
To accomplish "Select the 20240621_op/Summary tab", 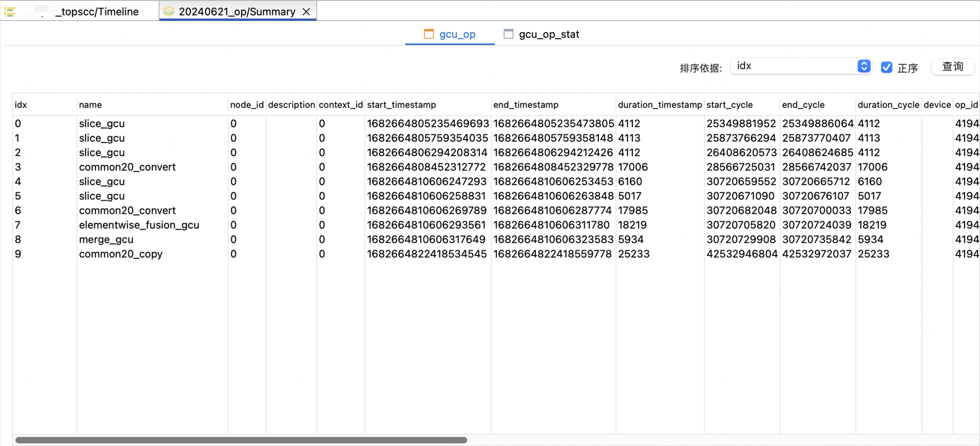I will click(237, 12).
